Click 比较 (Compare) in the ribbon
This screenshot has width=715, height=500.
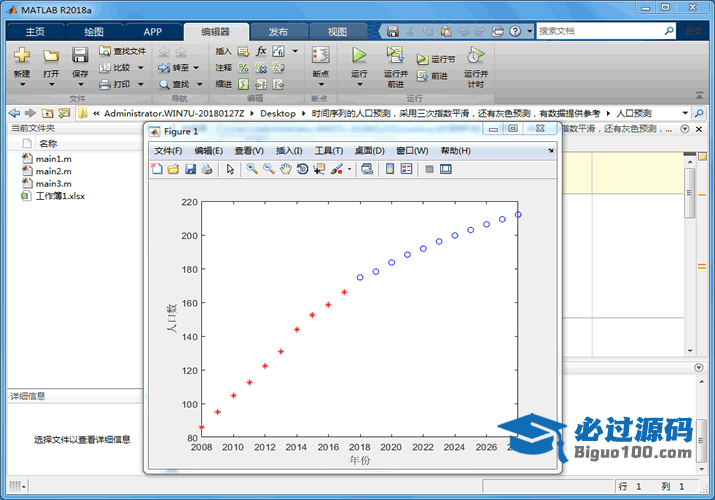116,67
